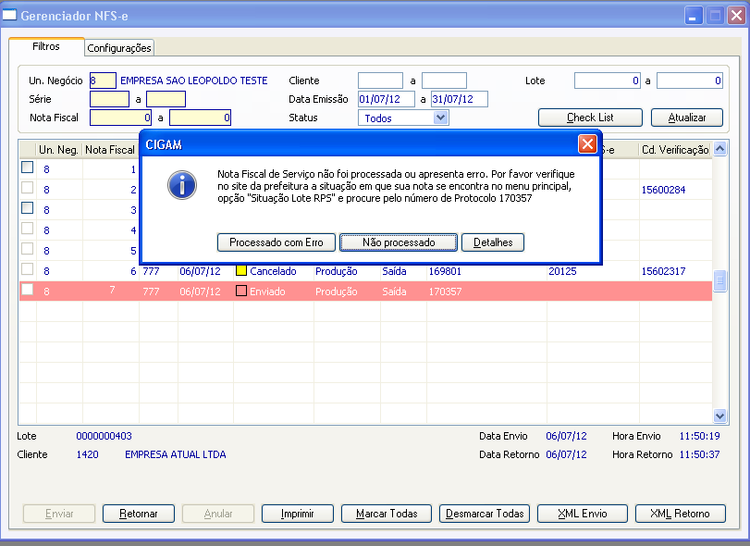Click the Un. Neg. column header
The height and width of the screenshot is (546, 750).
tap(59, 150)
